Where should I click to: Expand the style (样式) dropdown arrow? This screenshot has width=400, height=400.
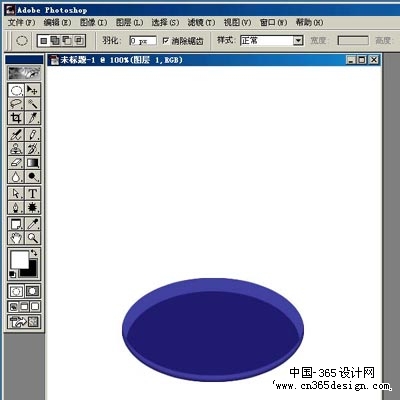[x=298, y=41]
